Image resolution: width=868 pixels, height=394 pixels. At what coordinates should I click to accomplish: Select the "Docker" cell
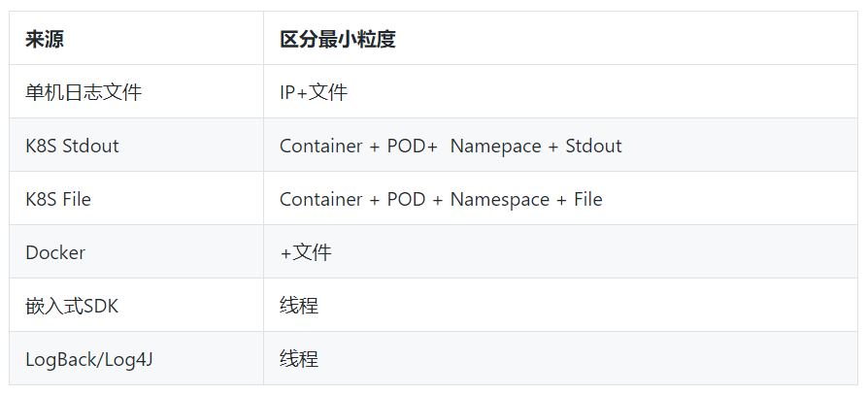[55, 252]
